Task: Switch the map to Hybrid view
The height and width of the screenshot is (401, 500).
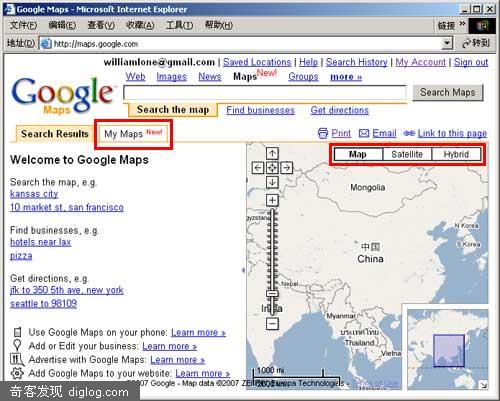Action: (456, 154)
